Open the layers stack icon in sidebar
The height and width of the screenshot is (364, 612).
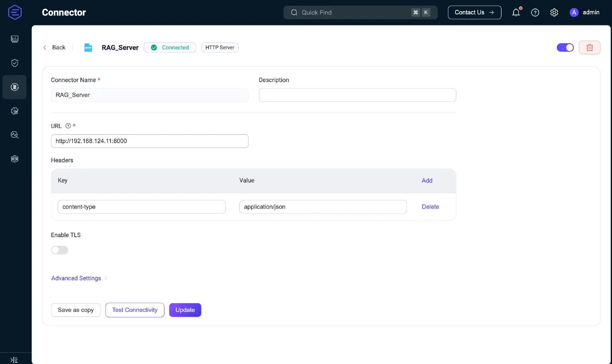click(x=15, y=159)
